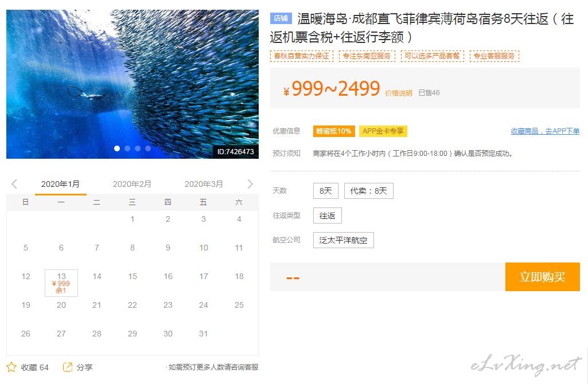Screen dimensions: 588x384
Task: Click January 10 in the calendar
Action: pos(204,248)
